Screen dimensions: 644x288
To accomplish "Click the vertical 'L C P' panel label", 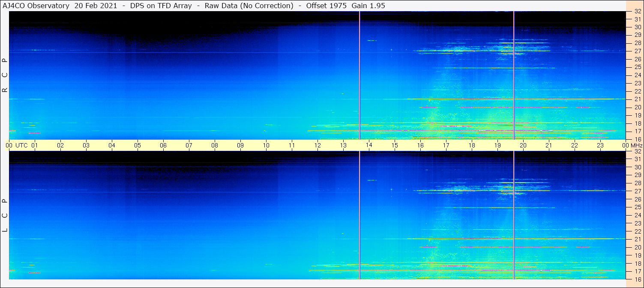I will 5,216.
